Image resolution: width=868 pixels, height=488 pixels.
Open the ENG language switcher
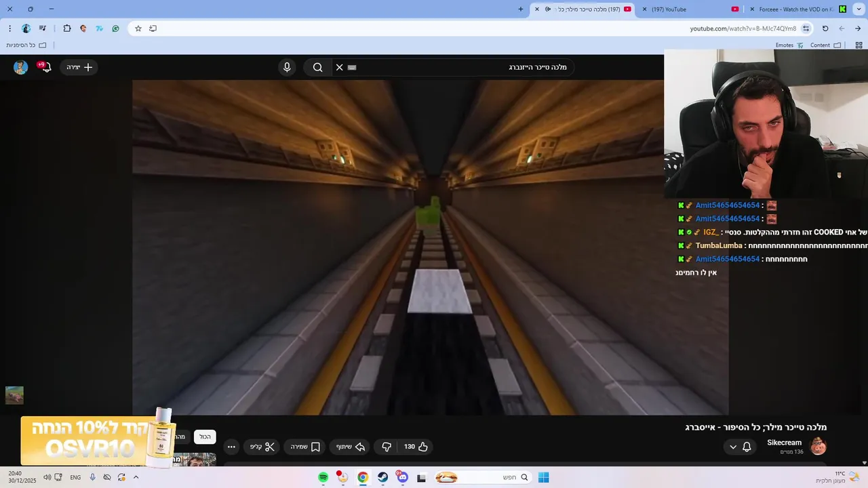75,477
